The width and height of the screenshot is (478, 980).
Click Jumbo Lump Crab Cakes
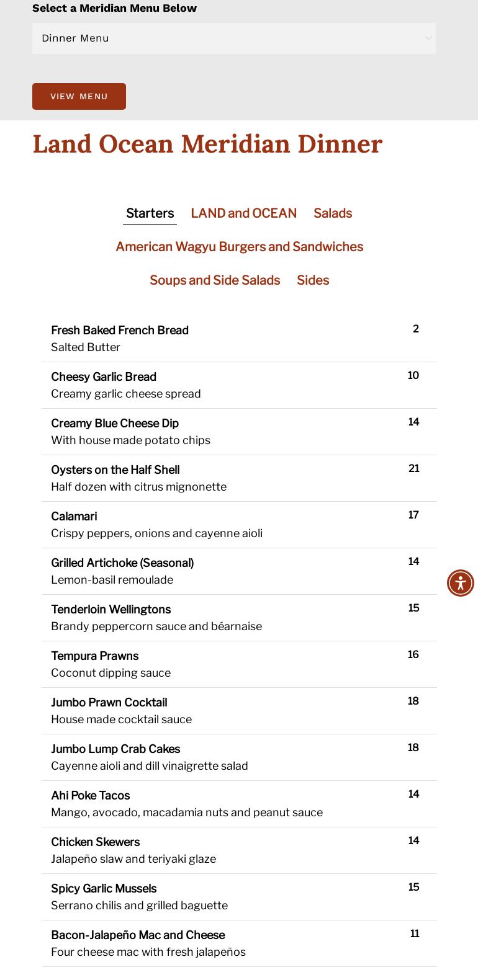[115, 749]
